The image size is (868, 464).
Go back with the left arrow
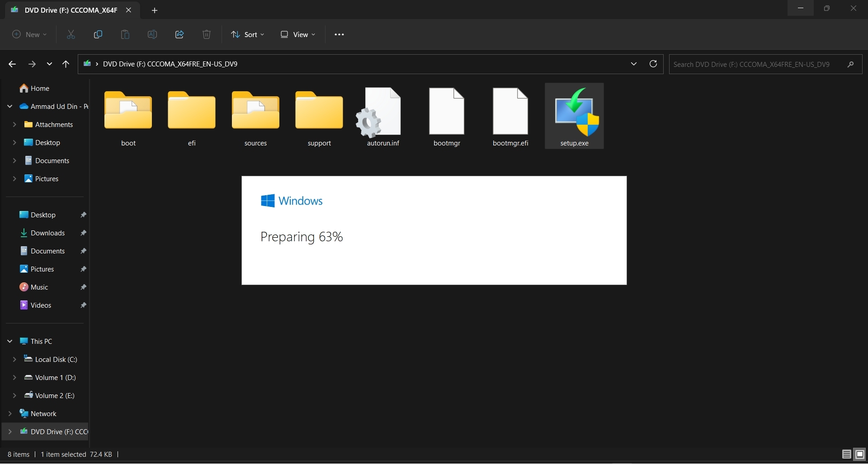12,64
